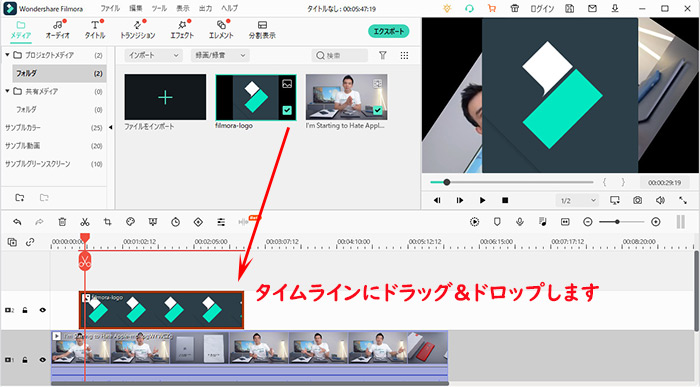This screenshot has width=700, height=387.
Task: Click the previous frame button
Action: click(x=437, y=200)
